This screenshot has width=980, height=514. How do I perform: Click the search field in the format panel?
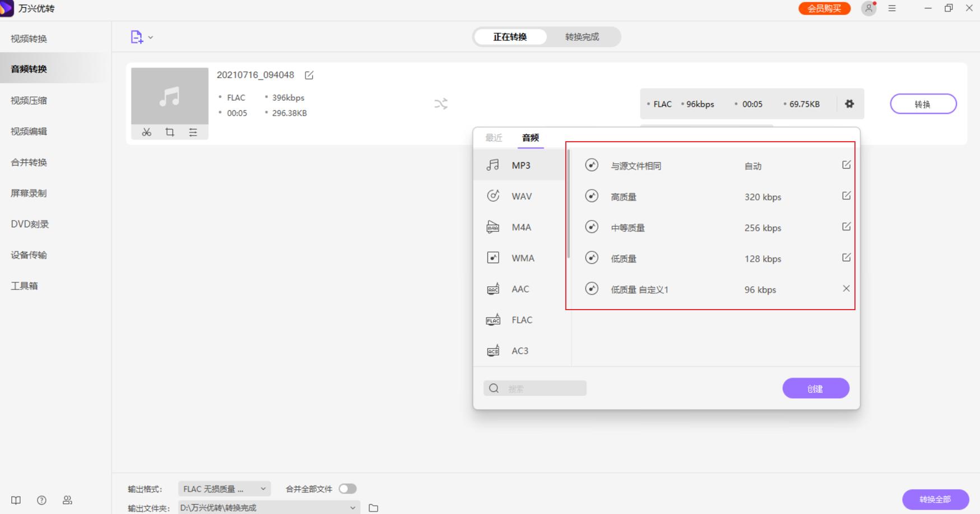535,388
